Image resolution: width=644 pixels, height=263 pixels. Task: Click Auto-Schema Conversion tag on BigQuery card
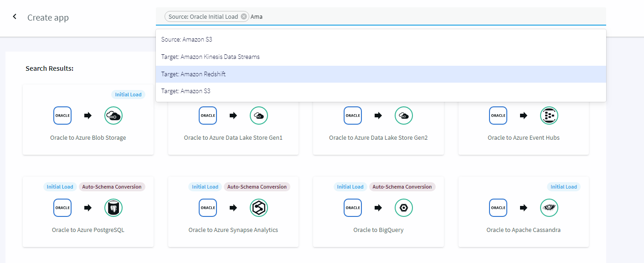click(402, 187)
